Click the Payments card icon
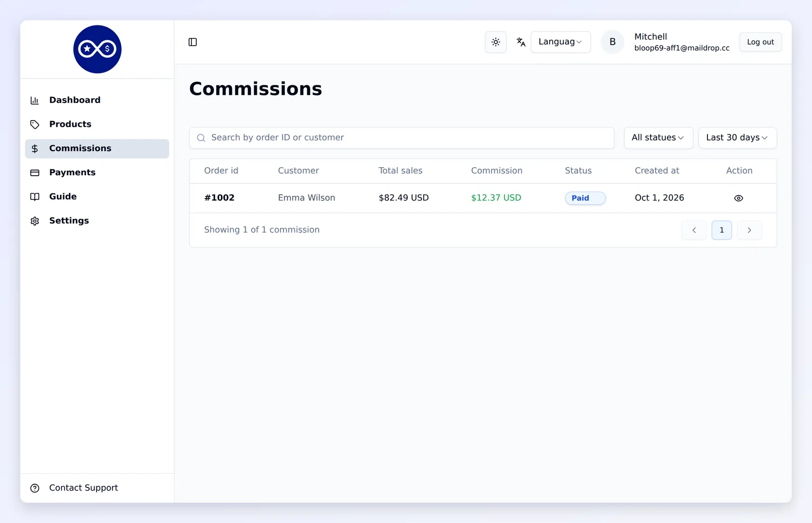812x523 pixels. tap(35, 173)
